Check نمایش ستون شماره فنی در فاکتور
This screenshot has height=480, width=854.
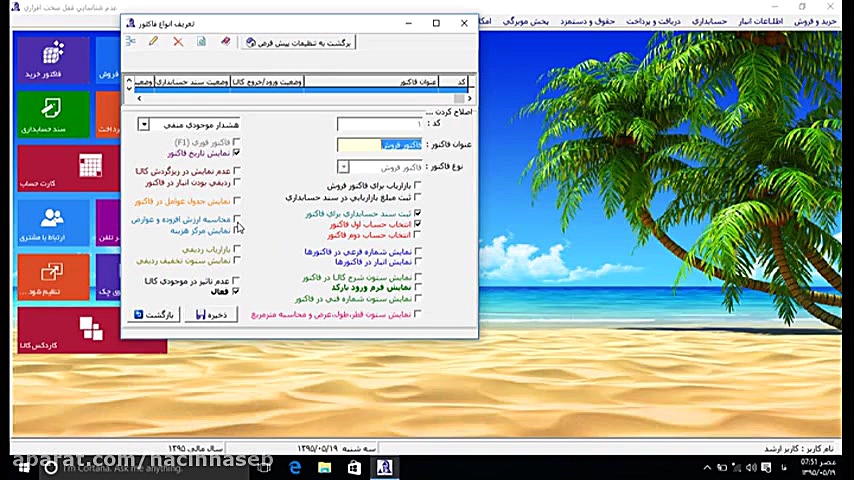[418, 298]
